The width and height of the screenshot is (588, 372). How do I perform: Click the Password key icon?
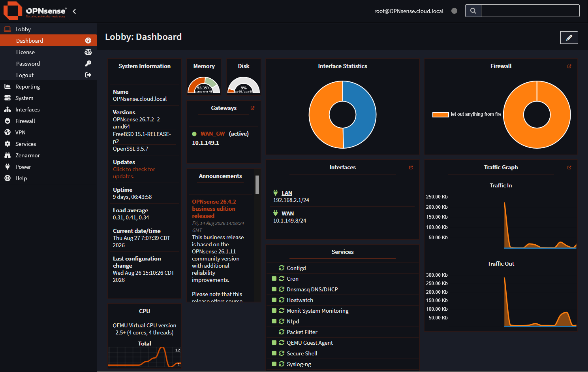pos(88,64)
